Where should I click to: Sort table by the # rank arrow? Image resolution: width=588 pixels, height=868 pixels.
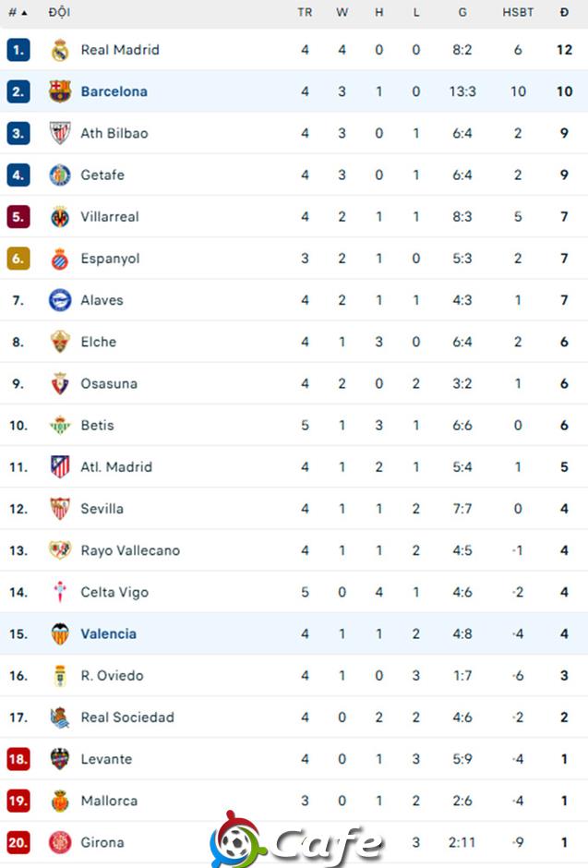point(18,12)
